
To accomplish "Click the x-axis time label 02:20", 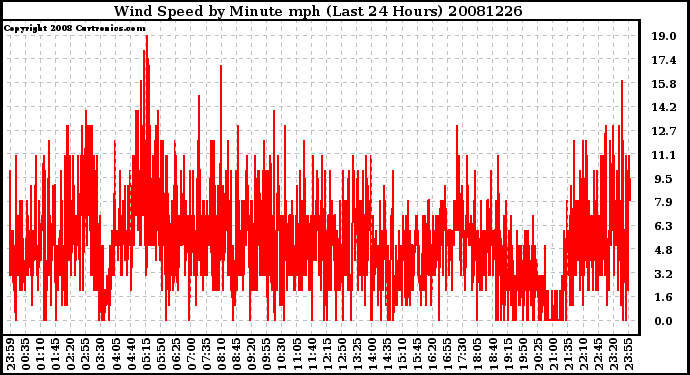I will (x=71, y=355).
